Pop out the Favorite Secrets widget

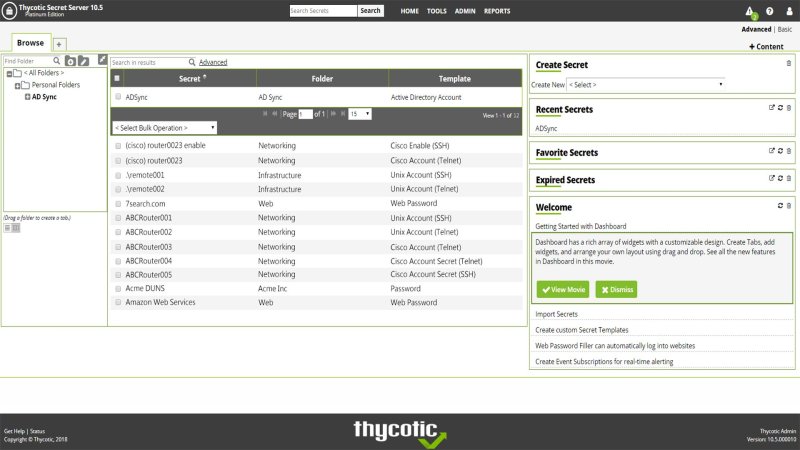click(x=770, y=152)
